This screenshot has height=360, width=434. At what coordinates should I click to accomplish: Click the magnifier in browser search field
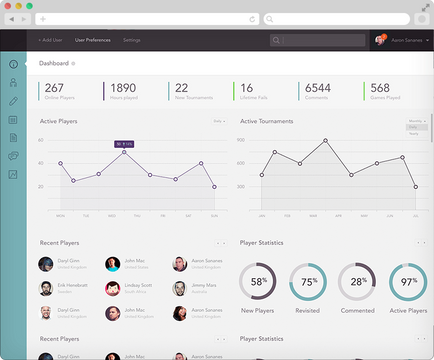pos(270,19)
